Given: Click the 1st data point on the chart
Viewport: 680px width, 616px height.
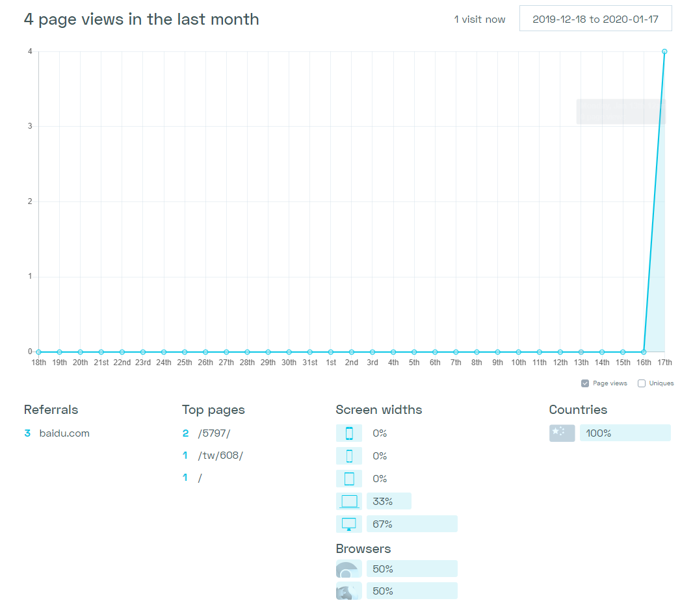Looking at the screenshot, I should (330, 352).
